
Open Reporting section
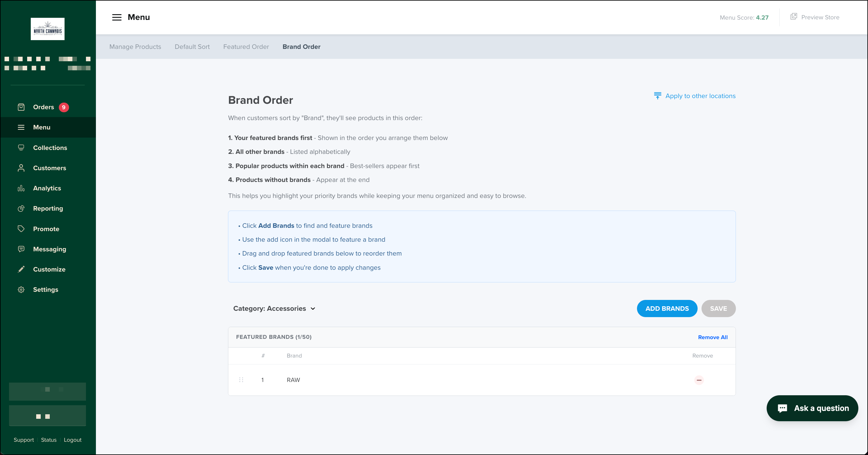click(x=48, y=208)
